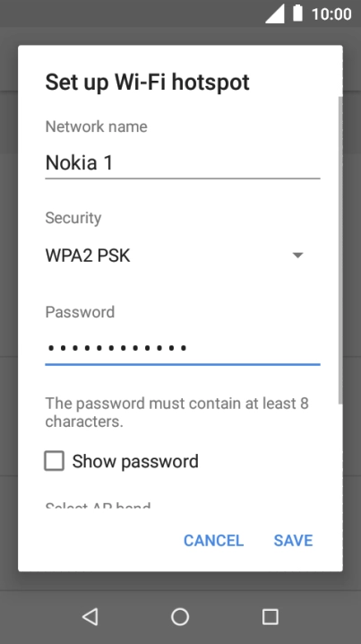
Task: Select the Network name field containing Nokia 1
Action: click(183, 163)
